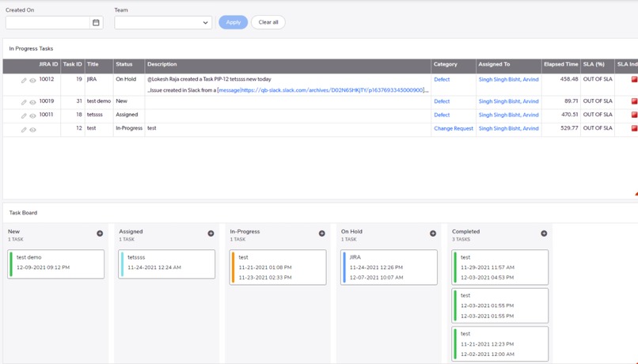Open assignee link in tetssss row

click(x=509, y=115)
